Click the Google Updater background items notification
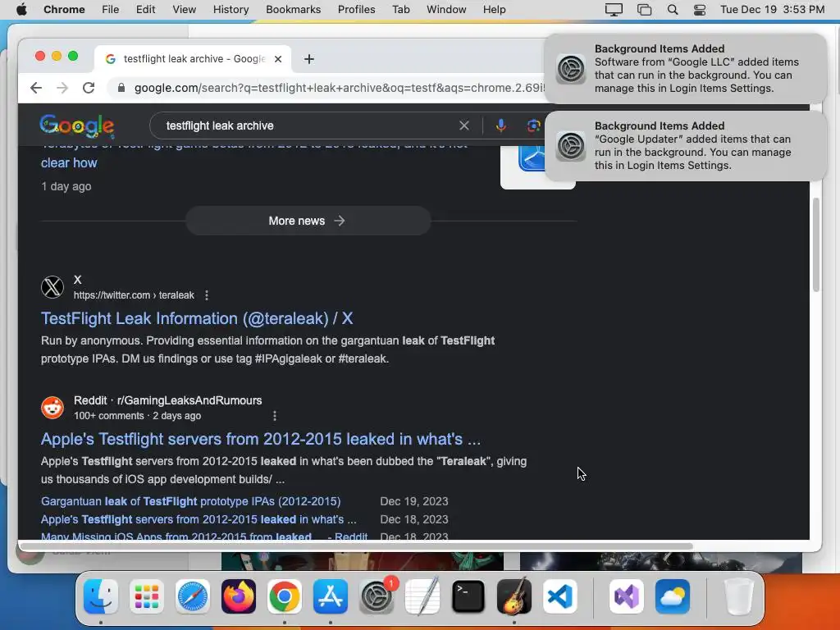The image size is (840, 630). tap(685, 146)
